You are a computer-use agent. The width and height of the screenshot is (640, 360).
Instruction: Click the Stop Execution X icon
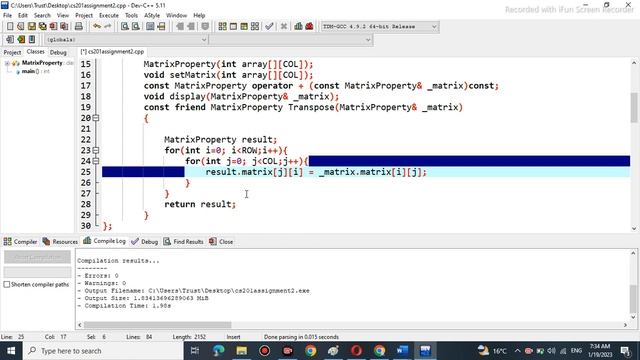click(x=284, y=27)
